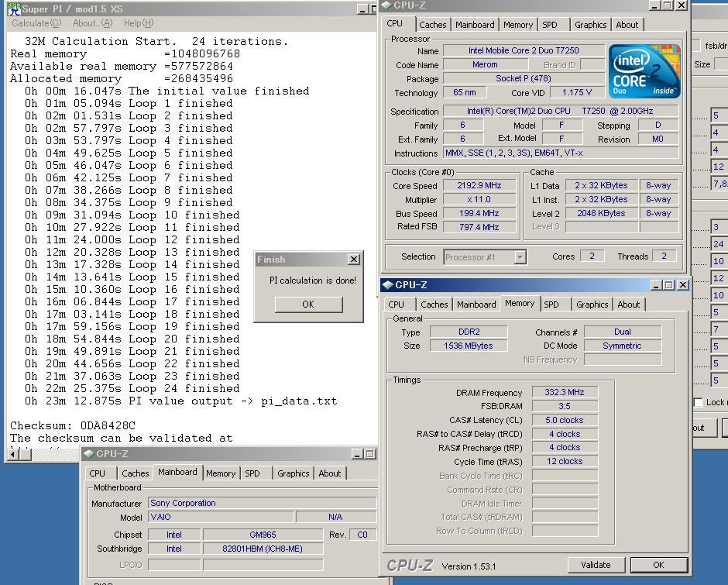728x585 pixels.
Task: Switch to Caches tab in top CPU-Z
Action: (x=432, y=25)
